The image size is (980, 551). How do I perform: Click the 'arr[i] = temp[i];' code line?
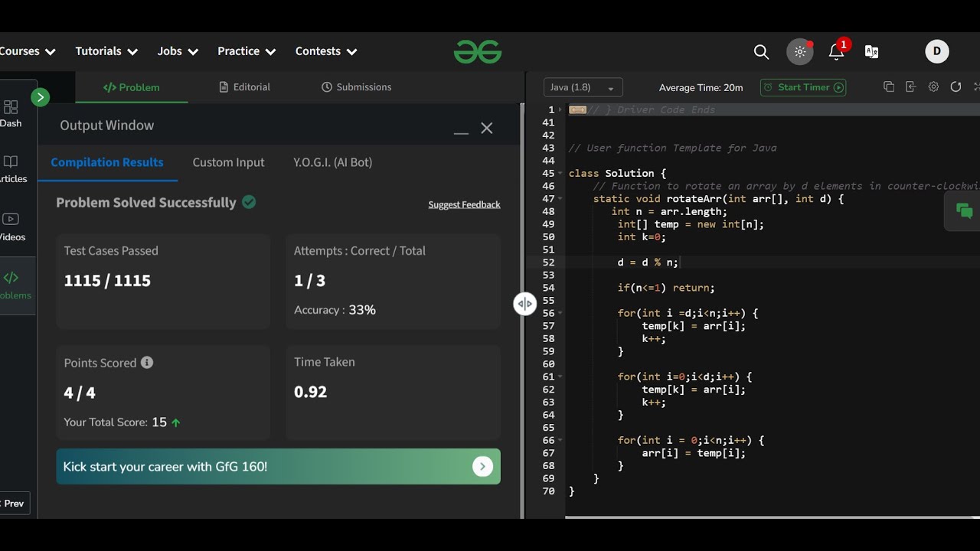694,453
